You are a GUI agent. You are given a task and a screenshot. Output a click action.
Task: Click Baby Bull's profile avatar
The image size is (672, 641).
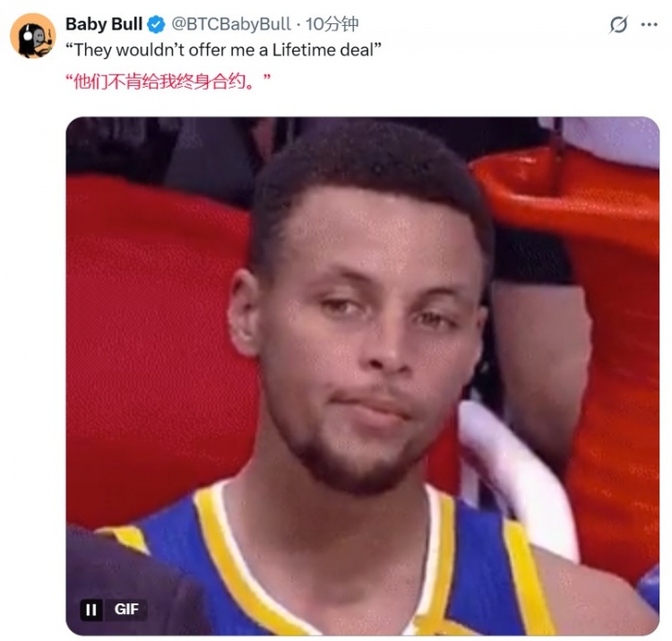point(32,36)
